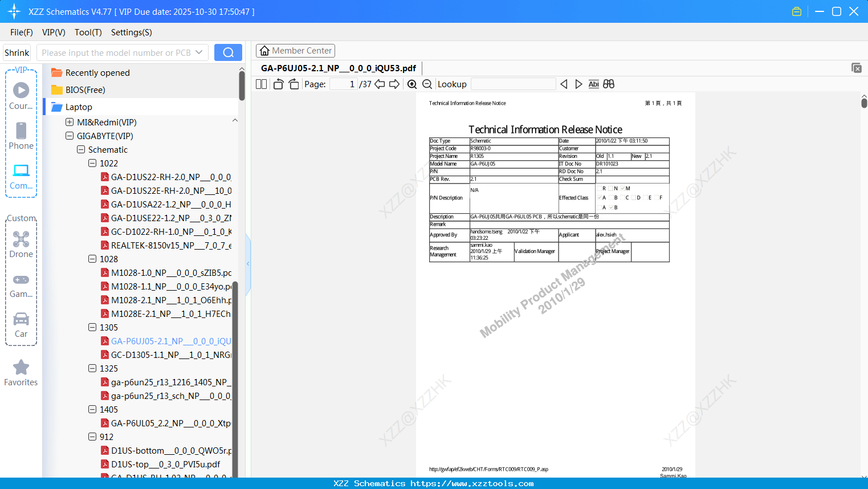Click the detach window icon at top right
The height and width of the screenshot is (489, 868).
856,68
